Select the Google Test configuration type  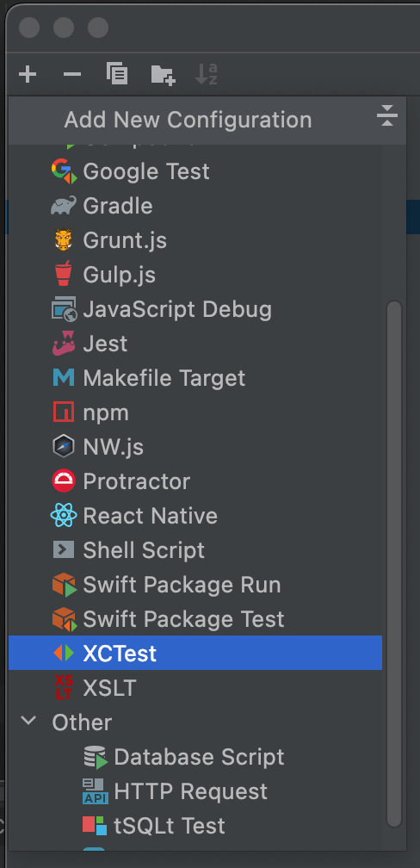pos(195,171)
